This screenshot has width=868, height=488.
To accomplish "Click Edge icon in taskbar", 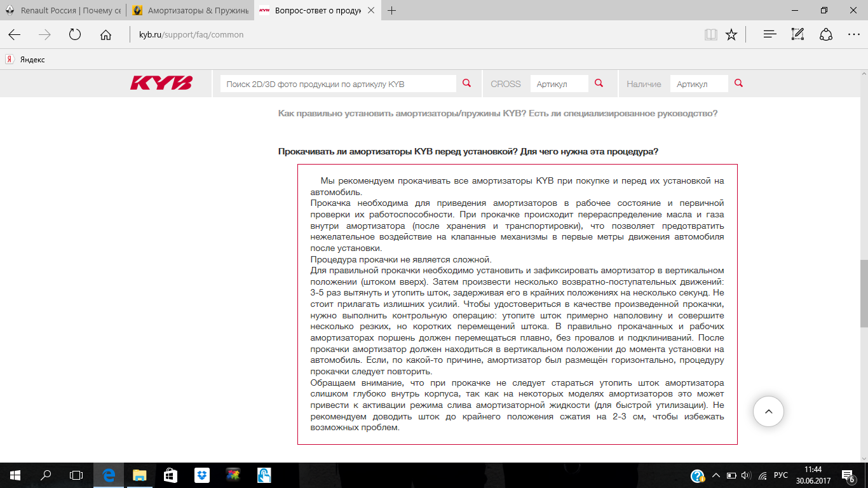I will point(109,475).
